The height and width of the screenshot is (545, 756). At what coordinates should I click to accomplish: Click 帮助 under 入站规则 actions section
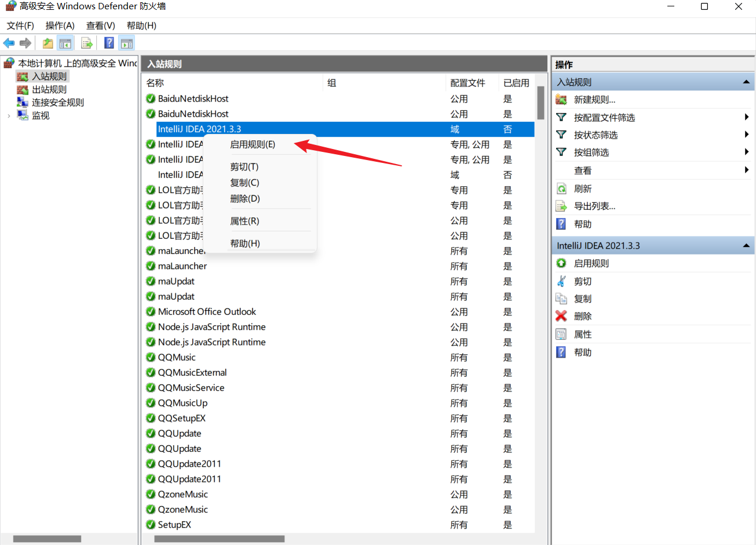point(583,224)
